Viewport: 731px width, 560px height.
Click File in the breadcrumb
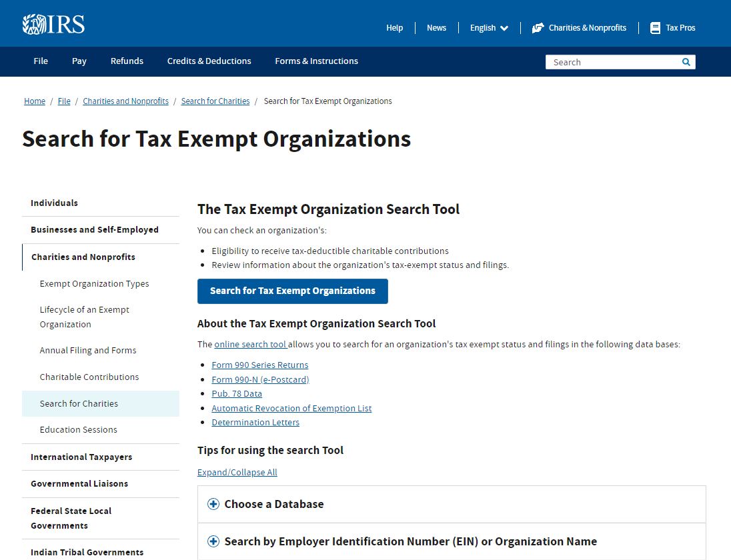(64, 101)
